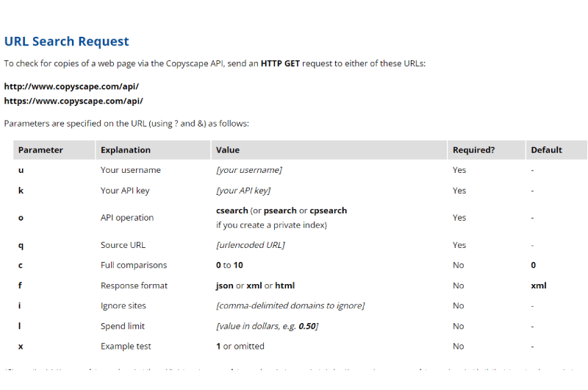588x390 pixels.
Task: Click '[comma-delimited domains to ignore]' value
Action: click(x=290, y=306)
